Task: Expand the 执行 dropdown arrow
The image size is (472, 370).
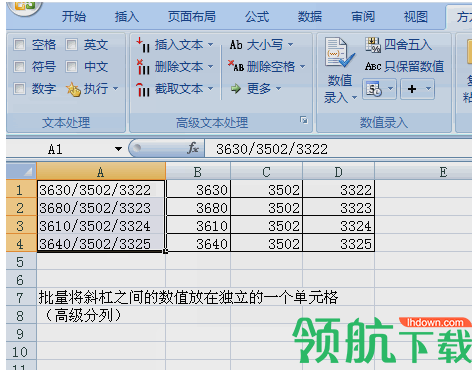Action: tap(116, 88)
